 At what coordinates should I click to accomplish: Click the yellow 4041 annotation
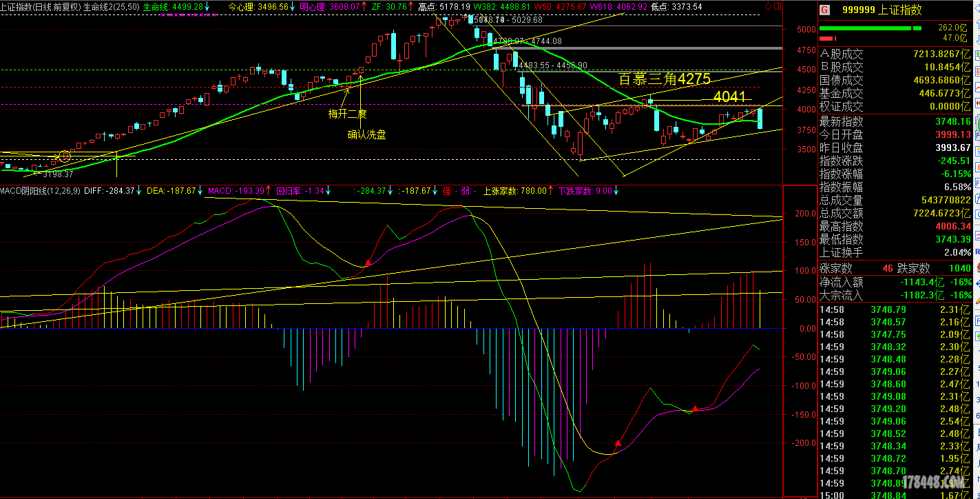[729, 96]
